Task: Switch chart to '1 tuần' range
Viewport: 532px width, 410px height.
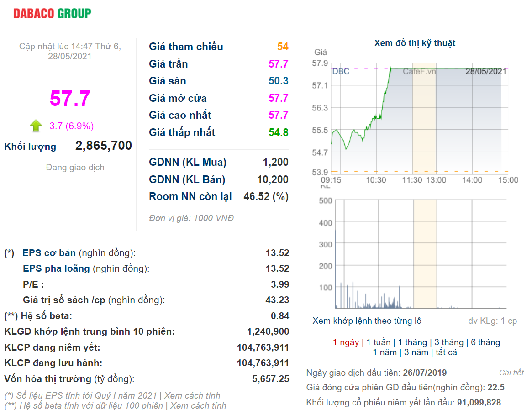Action: coord(379,342)
